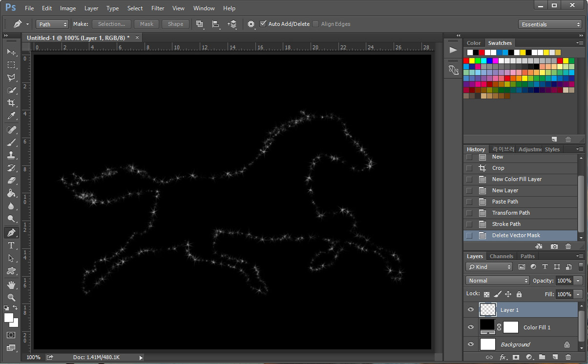Viewport: 588px width, 364px height.
Task: Create a new layer icon in Layers panel
Action: point(555,358)
